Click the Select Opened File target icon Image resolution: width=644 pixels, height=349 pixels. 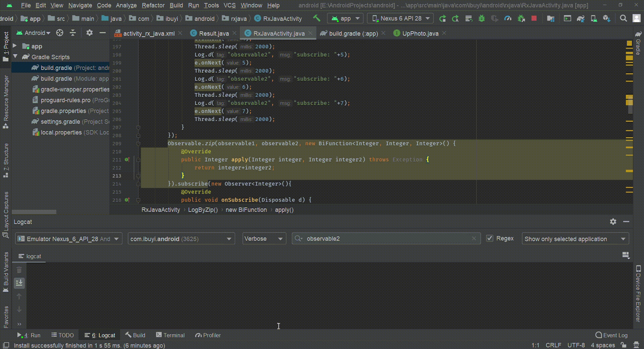(60, 33)
